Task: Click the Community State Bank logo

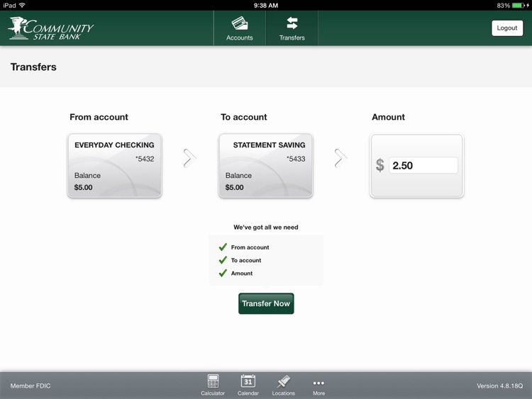Action: 51,28
